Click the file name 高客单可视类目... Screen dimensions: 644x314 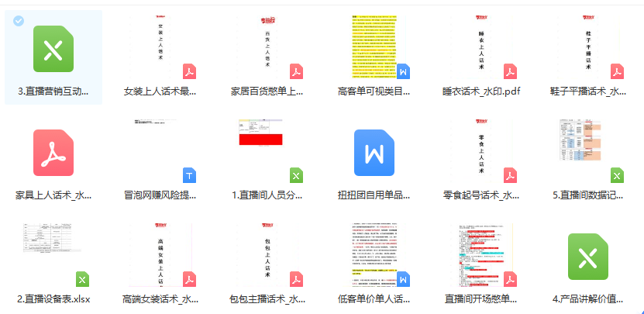pyautogui.click(x=374, y=91)
